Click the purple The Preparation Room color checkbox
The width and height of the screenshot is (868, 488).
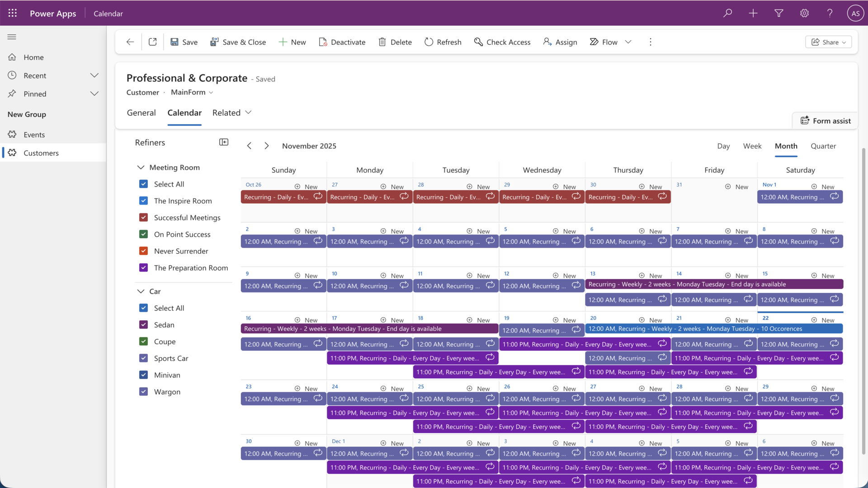pos(143,267)
